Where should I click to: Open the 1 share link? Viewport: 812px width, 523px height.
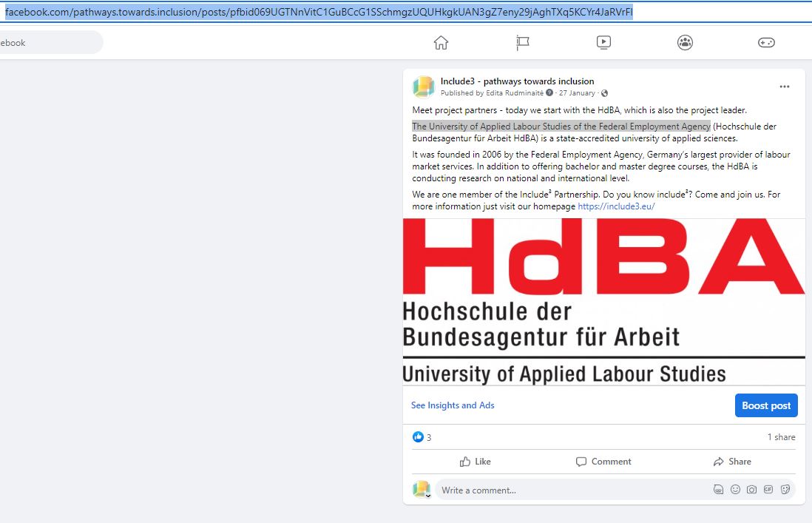coord(781,437)
